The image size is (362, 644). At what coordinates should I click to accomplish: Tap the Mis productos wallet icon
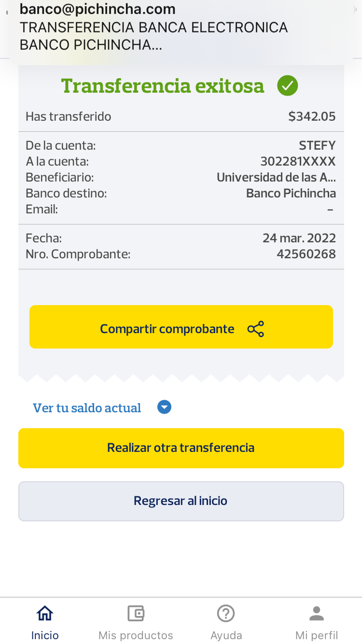click(x=136, y=614)
